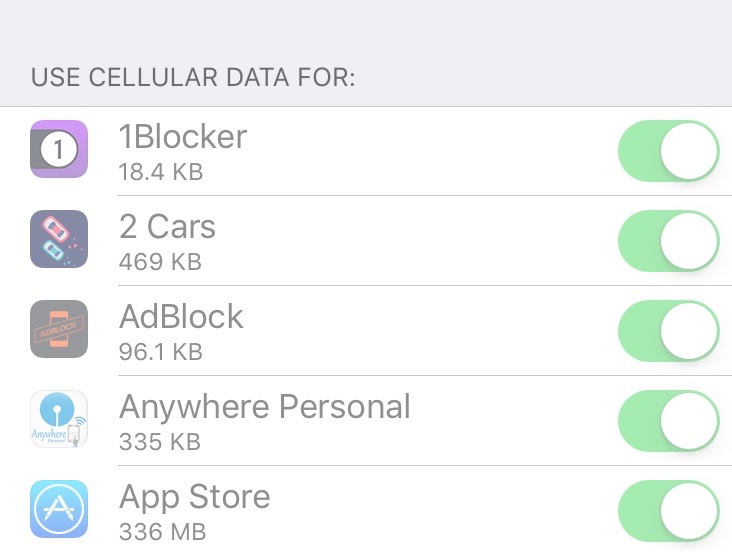Click the 18.4 KB usage text

[x=161, y=172]
